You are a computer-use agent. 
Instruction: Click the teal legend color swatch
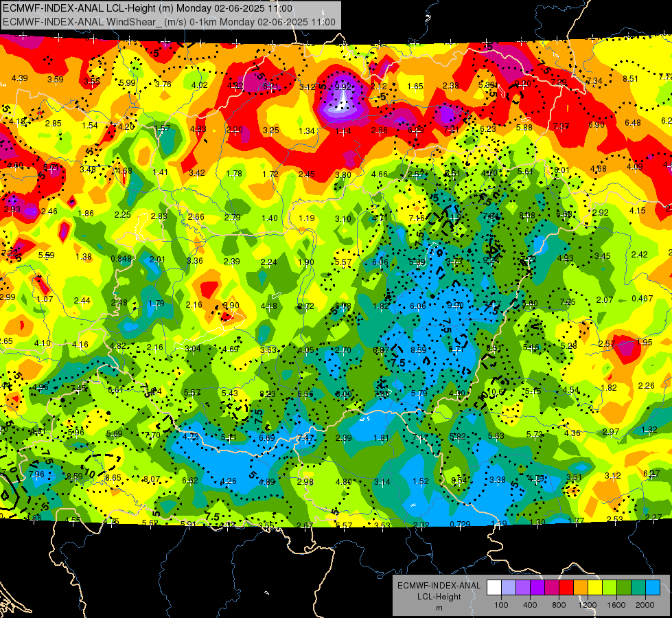638,588
